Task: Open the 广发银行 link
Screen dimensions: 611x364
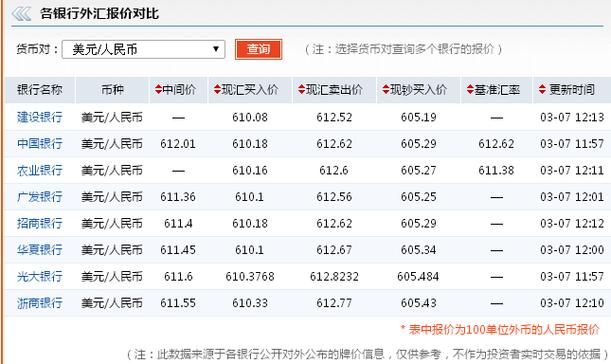Action: (x=40, y=197)
